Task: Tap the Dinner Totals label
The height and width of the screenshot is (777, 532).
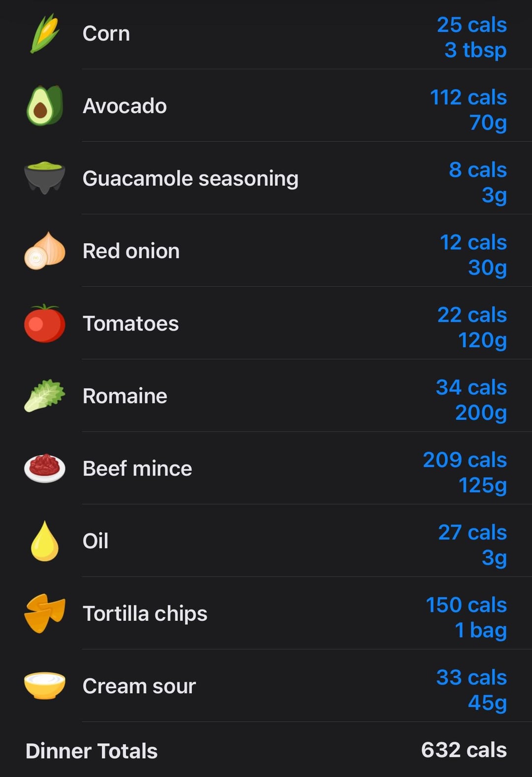Action: tap(91, 751)
